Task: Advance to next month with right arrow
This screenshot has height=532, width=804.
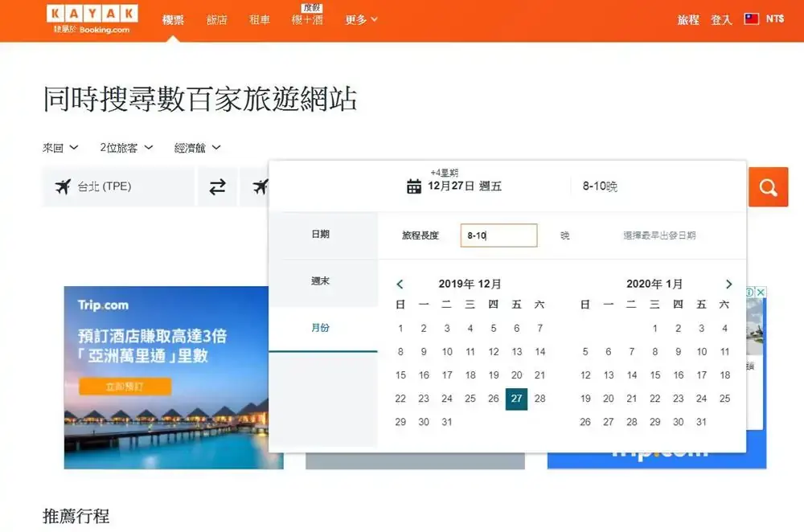Action: click(728, 284)
